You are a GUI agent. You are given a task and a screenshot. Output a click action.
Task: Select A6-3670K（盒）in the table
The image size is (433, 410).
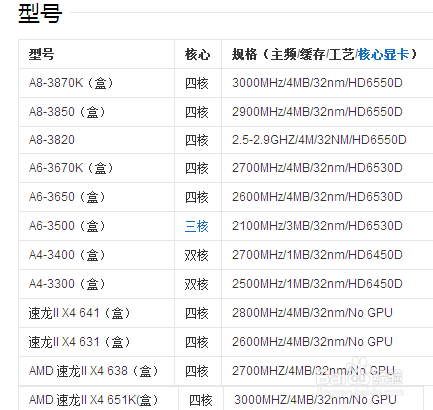pyautogui.click(x=71, y=168)
